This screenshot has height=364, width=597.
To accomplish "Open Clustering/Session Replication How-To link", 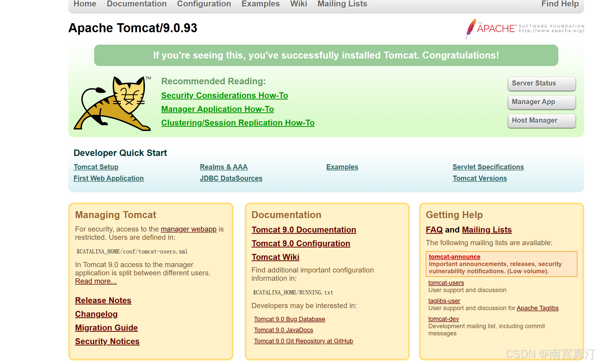I will click(238, 123).
